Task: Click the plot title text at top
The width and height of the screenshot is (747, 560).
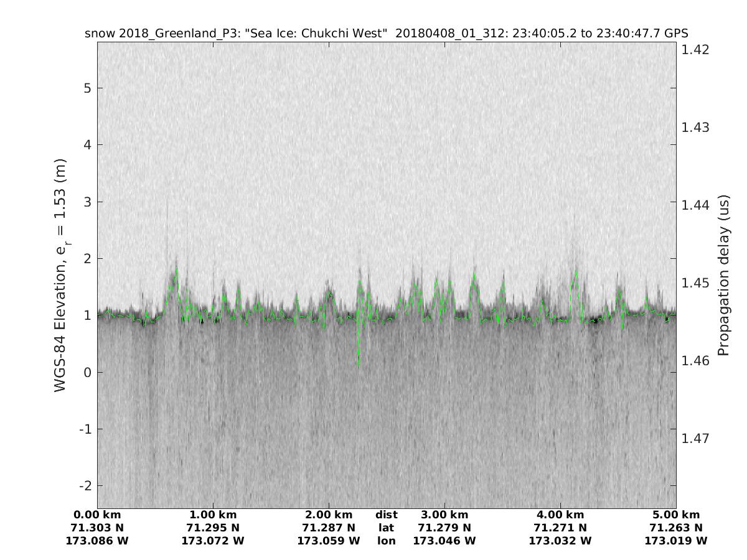Action: (386, 34)
